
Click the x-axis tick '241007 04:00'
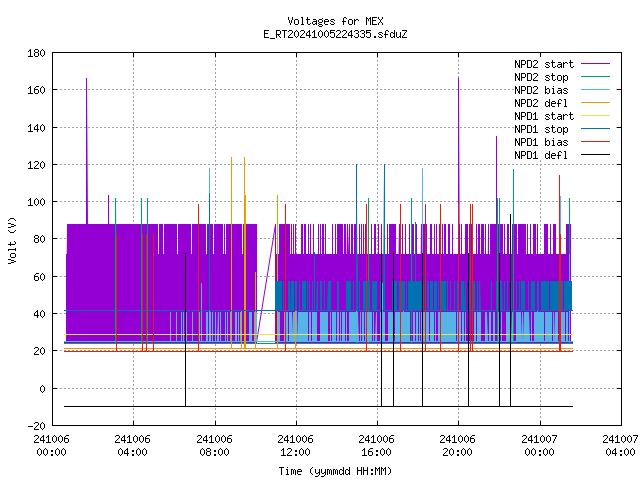pyautogui.click(x=620, y=446)
